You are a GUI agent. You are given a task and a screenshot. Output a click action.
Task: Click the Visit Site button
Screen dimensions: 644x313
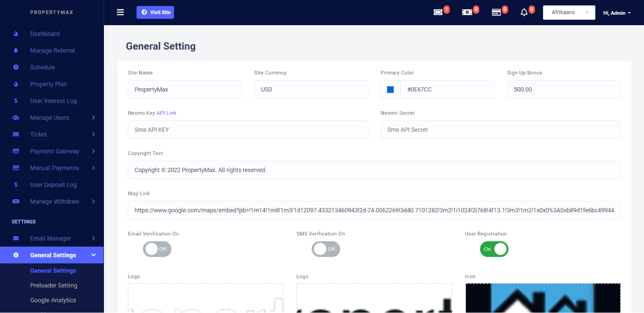tap(155, 13)
